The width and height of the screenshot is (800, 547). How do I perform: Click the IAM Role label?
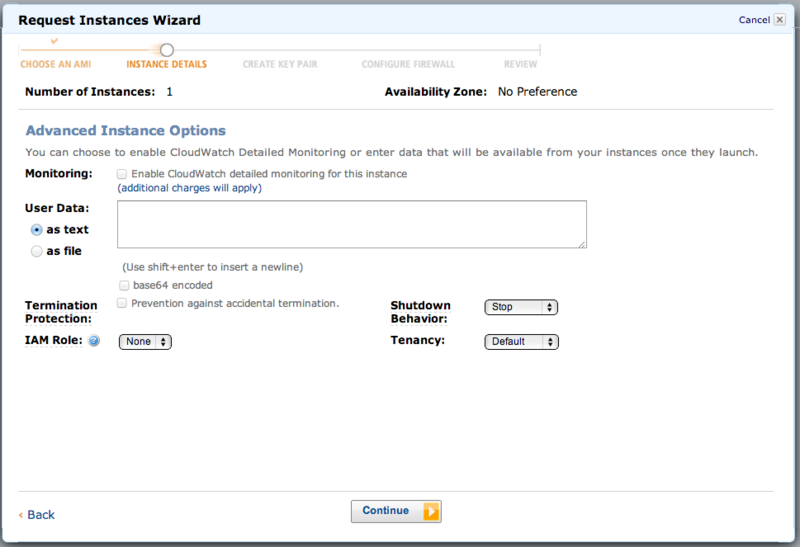coord(54,340)
